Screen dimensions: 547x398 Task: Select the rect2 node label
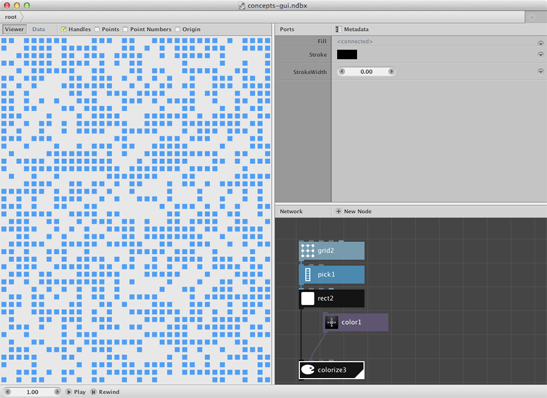pyautogui.click(x=325, y=298)
